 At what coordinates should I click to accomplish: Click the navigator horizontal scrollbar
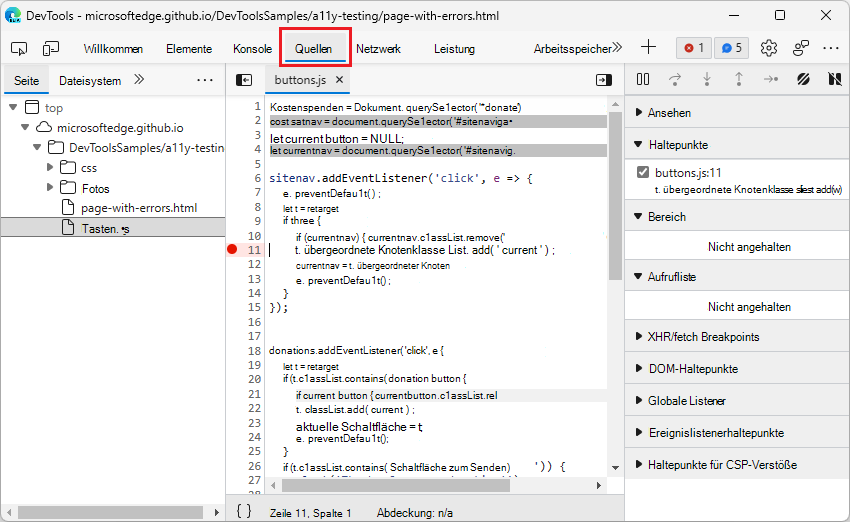coord(111,512)
